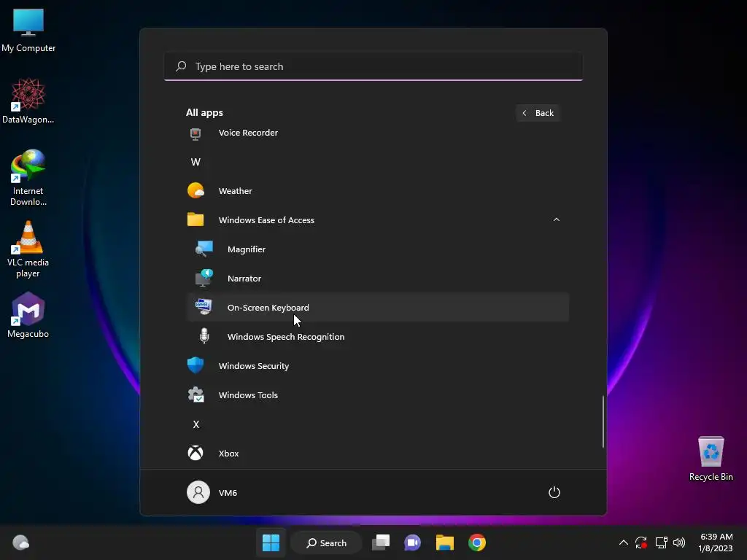Click the Windows Start button in taskbar

(271, 542)
